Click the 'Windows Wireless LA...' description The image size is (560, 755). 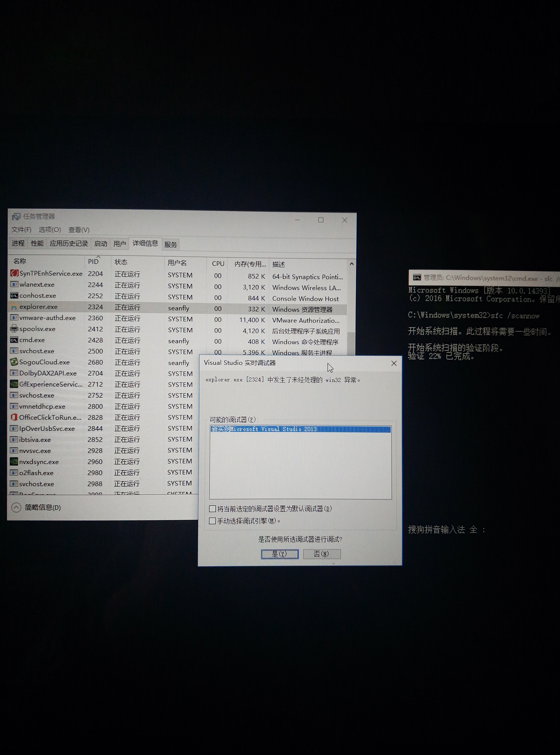click(x=306, y=288)
